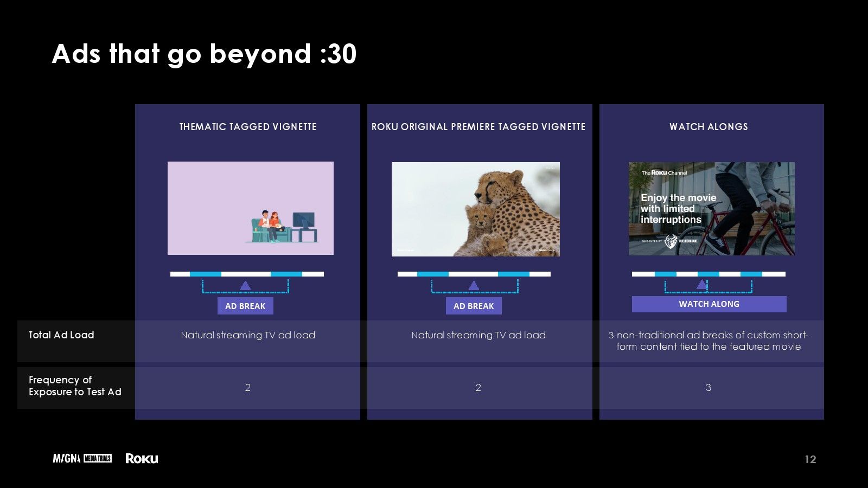The height and width of the screenshot is (488, 868).
Task: Click the slide title Ads that go beyond :30
Action: pos(204,55)
